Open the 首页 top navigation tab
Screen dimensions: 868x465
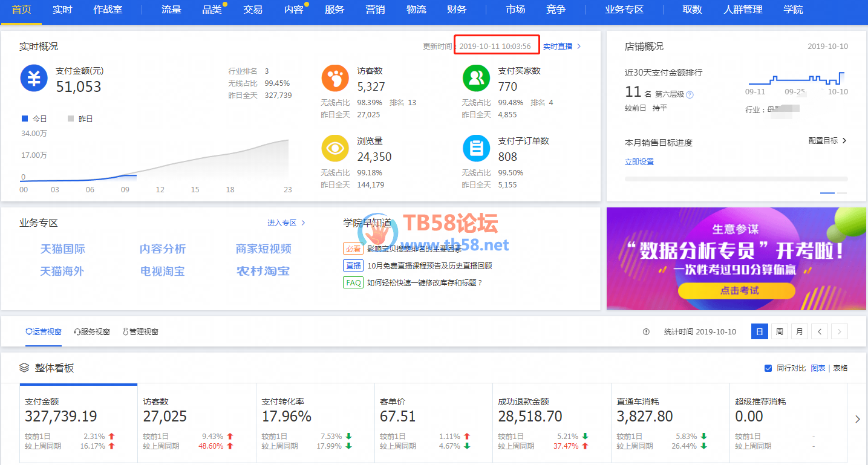pos(21,10)
